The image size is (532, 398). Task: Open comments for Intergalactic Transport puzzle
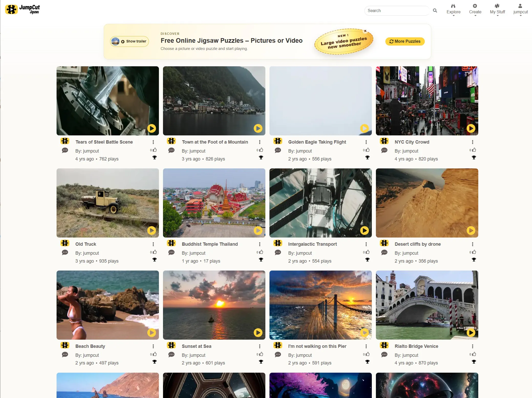pos(278,252)
